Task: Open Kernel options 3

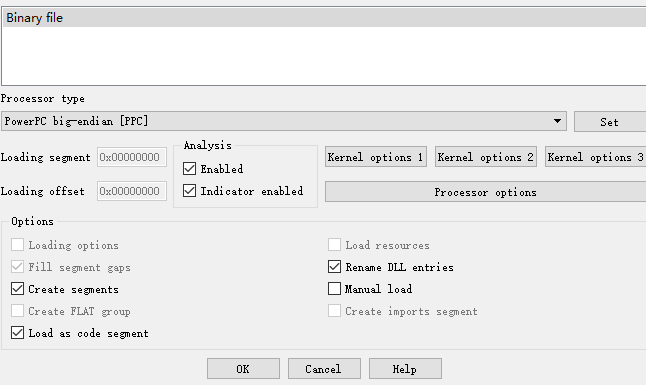Action: click(x=596, y=157)
